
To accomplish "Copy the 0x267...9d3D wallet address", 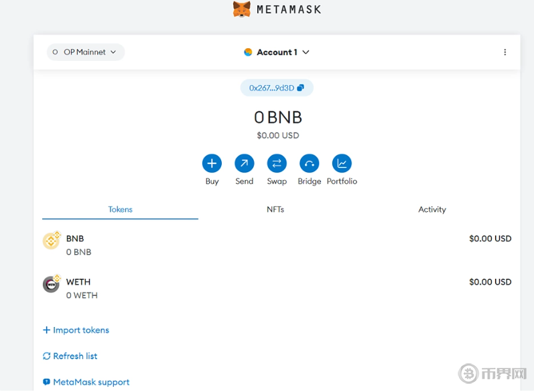I will pos(277,88).
